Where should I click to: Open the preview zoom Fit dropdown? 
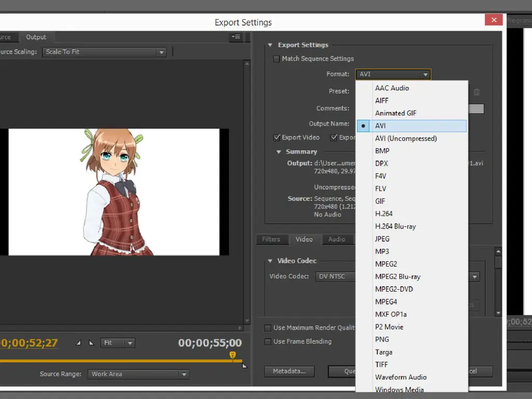pos(117,343)
